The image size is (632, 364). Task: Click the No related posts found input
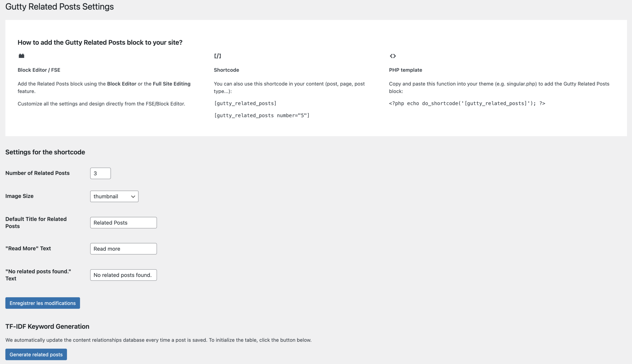pyautogui.click(x=123, y=275)
